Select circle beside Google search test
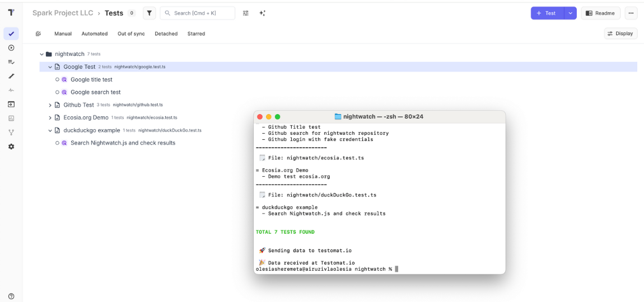The image size is (644, 302). coord(57,92)
